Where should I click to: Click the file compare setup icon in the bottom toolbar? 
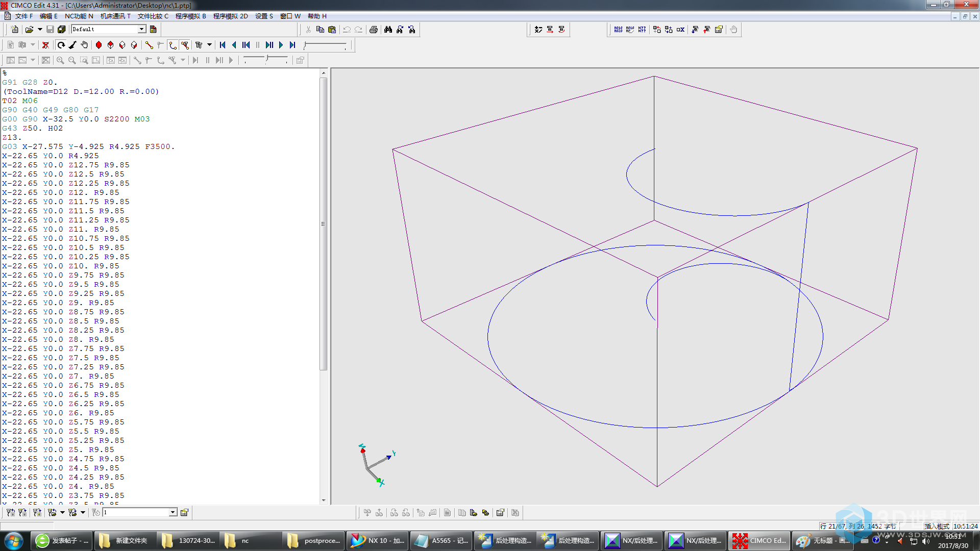click(500, 513)
